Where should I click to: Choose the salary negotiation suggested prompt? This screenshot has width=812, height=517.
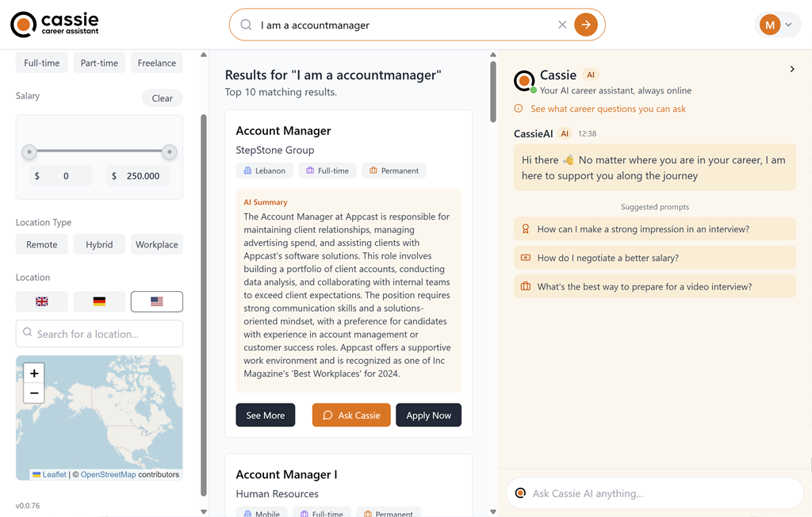pos(654,258)
